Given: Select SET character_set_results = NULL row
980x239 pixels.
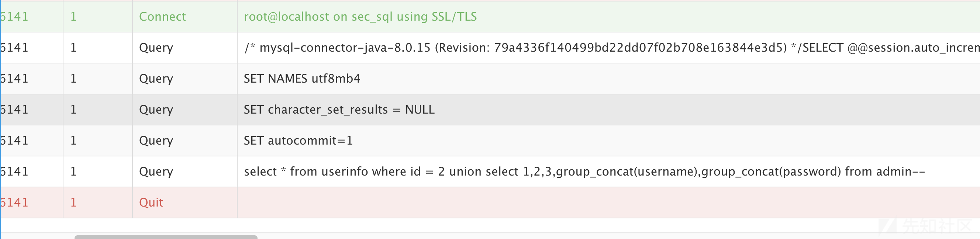Looking at the screenshot, I should (490, 110).
